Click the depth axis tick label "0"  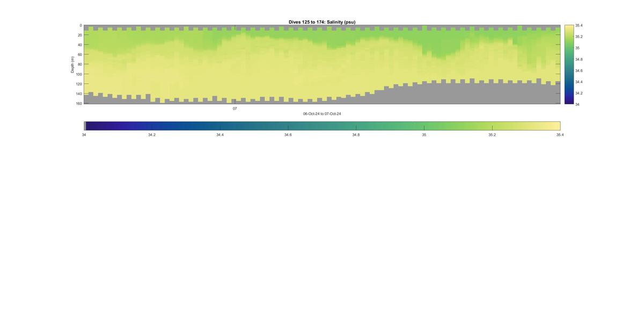pos(81,25)
